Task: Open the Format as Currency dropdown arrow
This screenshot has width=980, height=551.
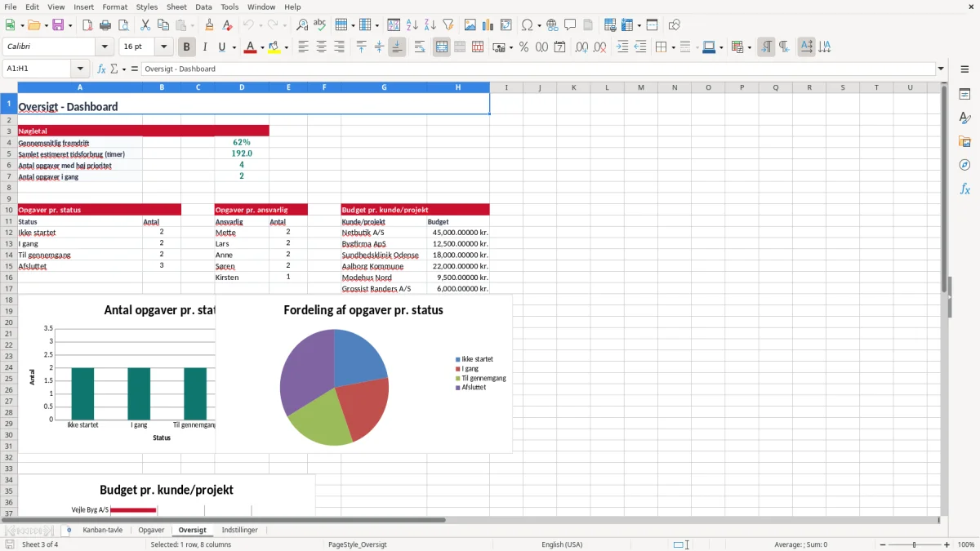Action: [510, 47]
